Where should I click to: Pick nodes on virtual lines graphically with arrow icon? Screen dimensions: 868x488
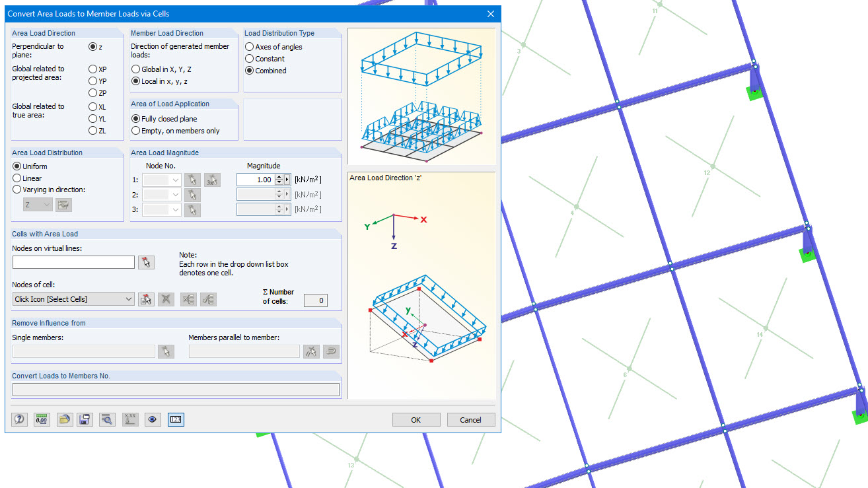click(x=146, y=262)
